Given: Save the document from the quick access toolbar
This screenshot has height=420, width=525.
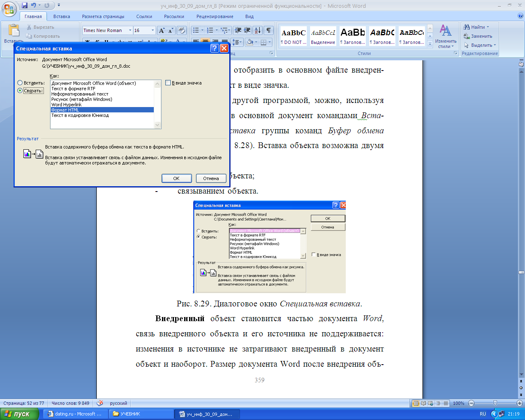Looking at the screenshot, I should point(25,5).
